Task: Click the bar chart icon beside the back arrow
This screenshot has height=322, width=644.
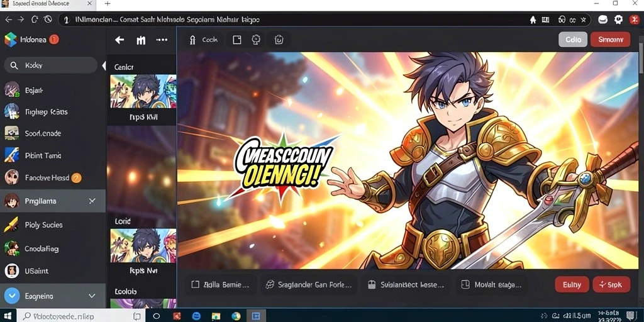Action: (x=141, y=40)
